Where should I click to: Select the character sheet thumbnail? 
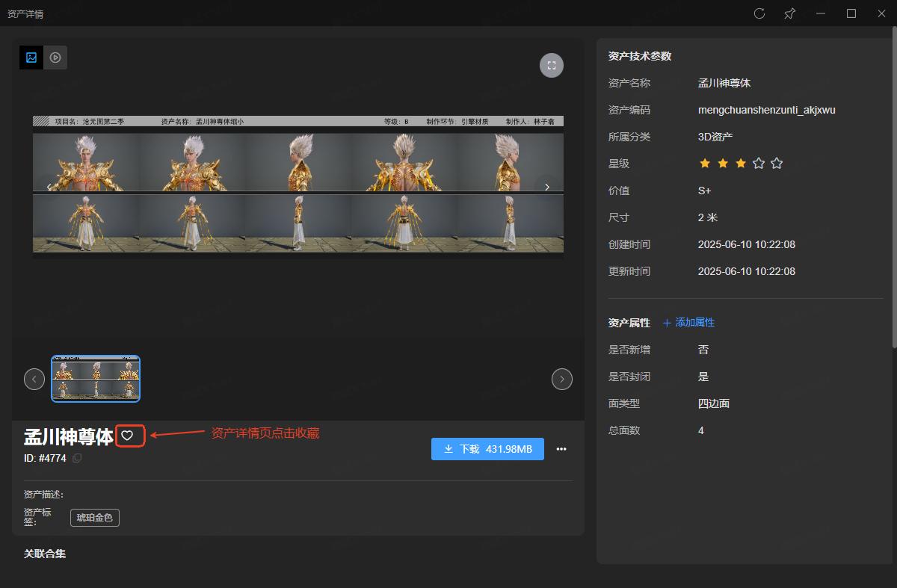pyautogui.click(x=96, y=379)
